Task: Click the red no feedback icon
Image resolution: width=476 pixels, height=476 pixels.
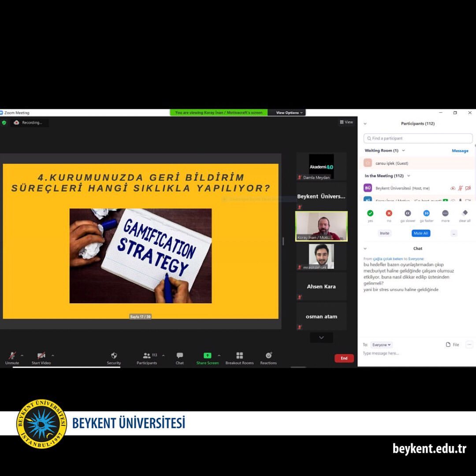Action: [x=389, y=213]
